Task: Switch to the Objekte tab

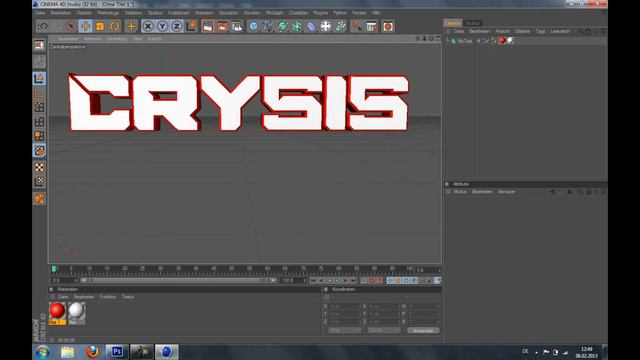Action: pos(452,23)
